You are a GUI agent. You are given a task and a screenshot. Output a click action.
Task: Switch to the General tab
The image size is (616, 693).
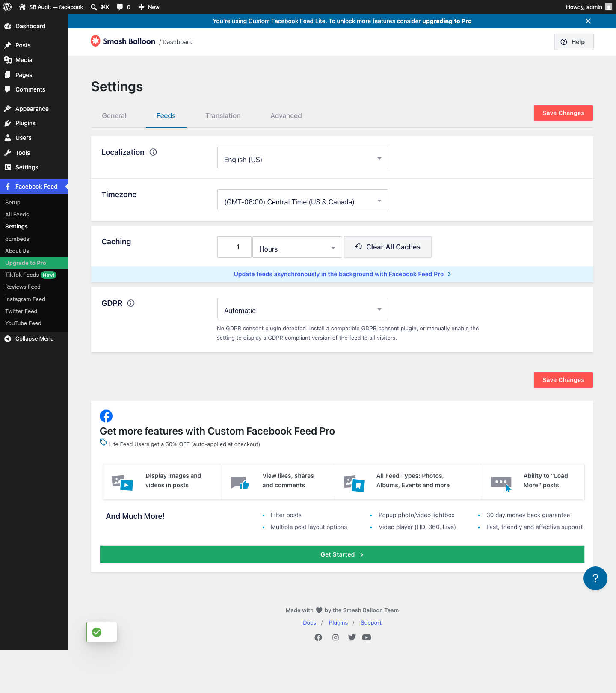click(x=114, y=116)
